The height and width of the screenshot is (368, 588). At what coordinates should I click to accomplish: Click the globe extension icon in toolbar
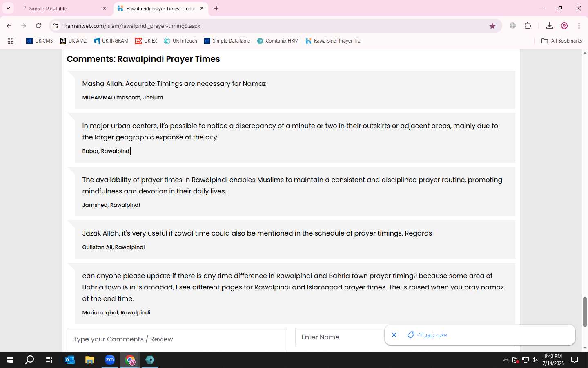pos(513,26)
